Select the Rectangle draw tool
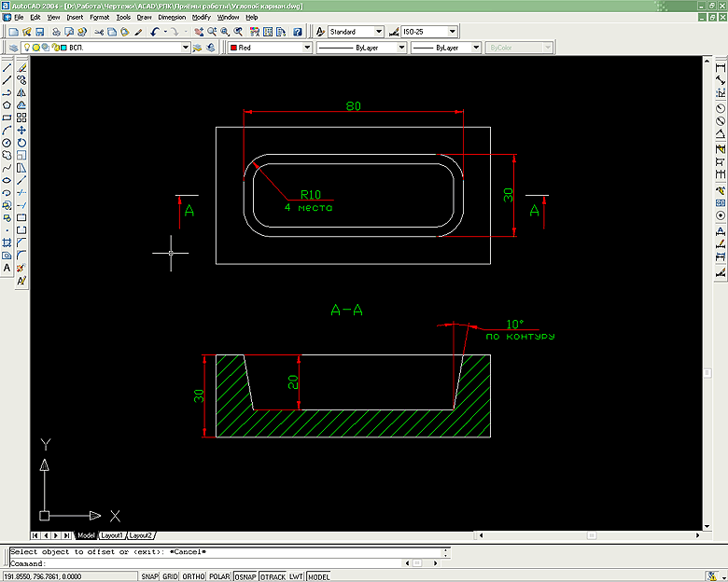 click(7, 118)
